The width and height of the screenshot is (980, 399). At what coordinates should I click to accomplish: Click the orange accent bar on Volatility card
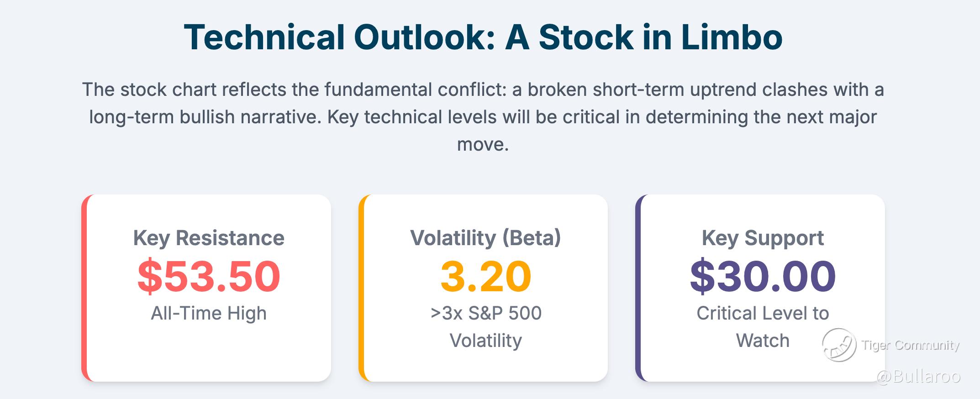(x=362, y=288)
